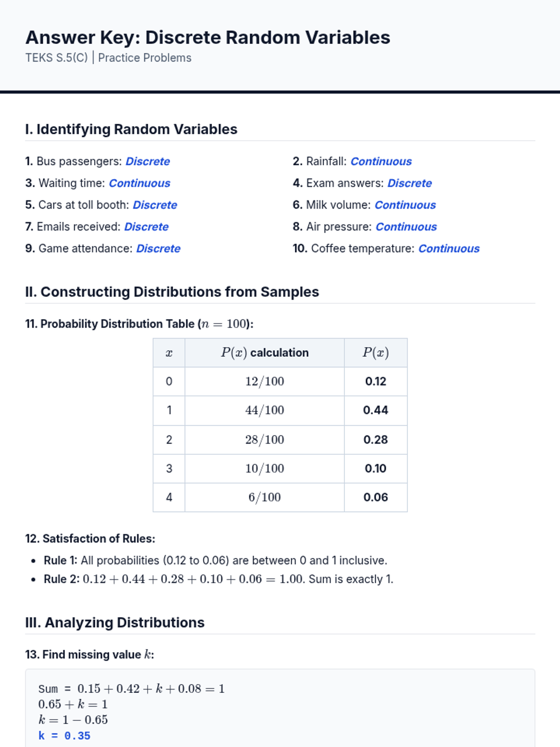The height and width of the screenshot is (747, 560).
Task: Click the Constructing Distributions from Samples heading
Action: pos(172,292)
